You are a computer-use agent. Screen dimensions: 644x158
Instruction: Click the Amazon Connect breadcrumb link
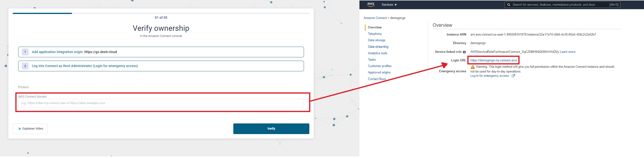click(x=375, y=18)
